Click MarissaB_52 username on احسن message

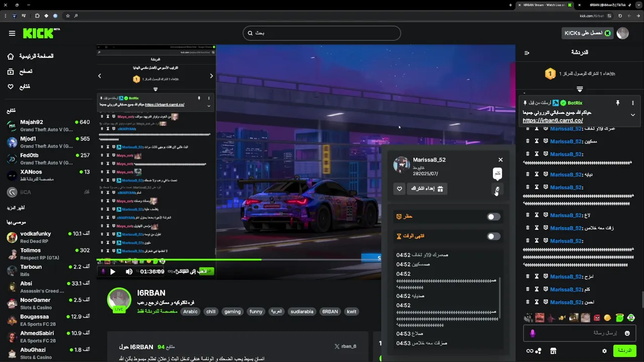coord(566,302)
